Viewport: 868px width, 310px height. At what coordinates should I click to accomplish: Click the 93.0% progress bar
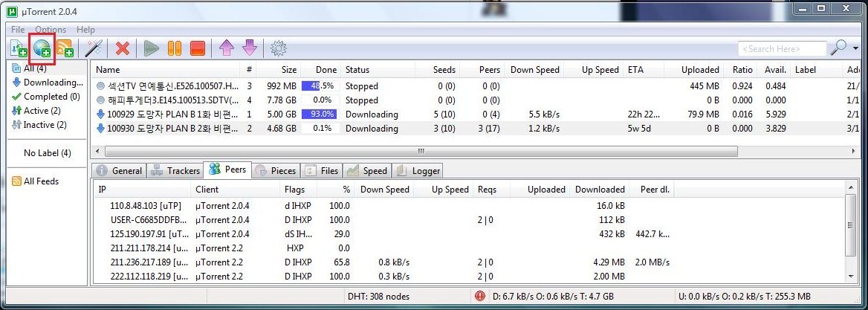click(x=320, y=114)
